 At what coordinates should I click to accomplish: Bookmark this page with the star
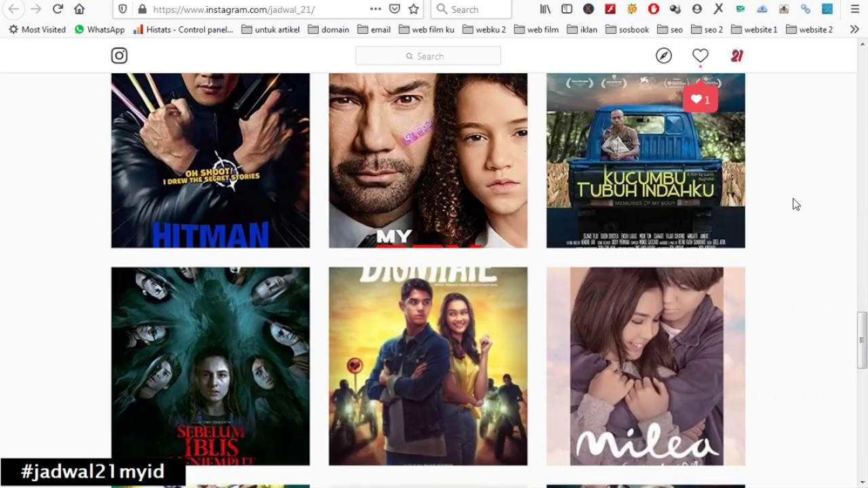point(414,9)
